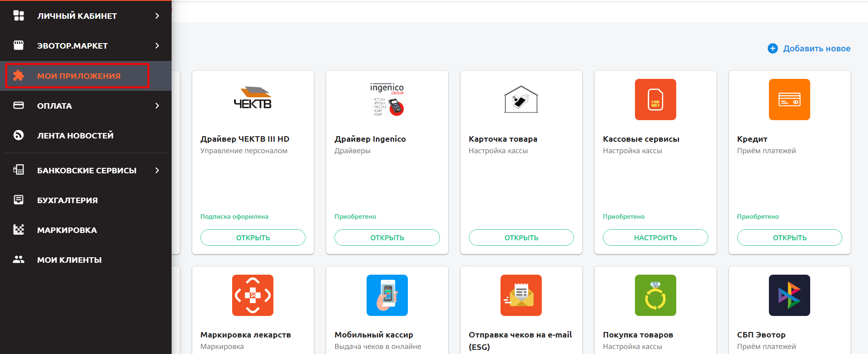Click the orange Кредит card icon
The image size is (868, 354).
click(x=789, y=100)
